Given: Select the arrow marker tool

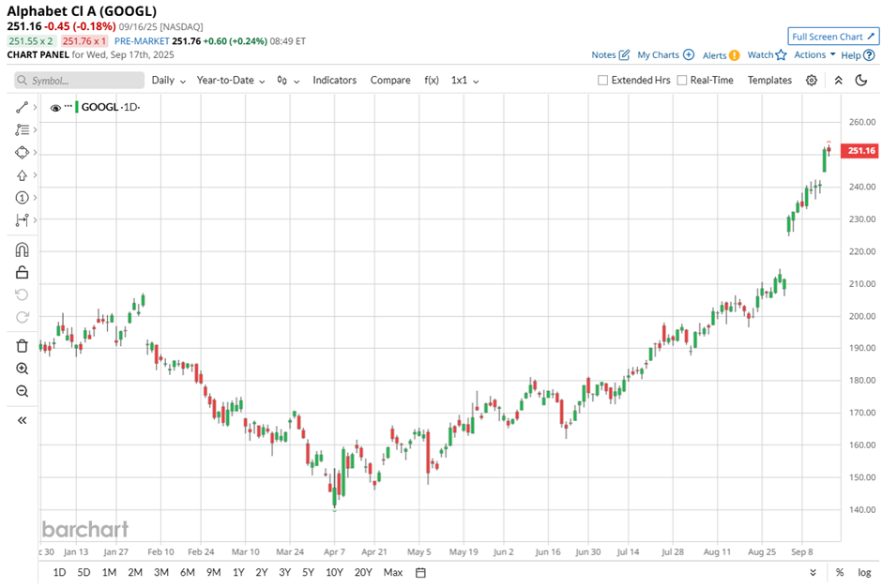Looking at the screenshot, I should point(22,175).
